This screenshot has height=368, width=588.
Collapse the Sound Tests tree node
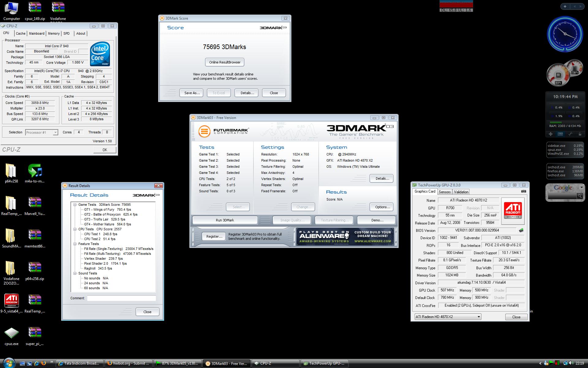pos(75,273)
